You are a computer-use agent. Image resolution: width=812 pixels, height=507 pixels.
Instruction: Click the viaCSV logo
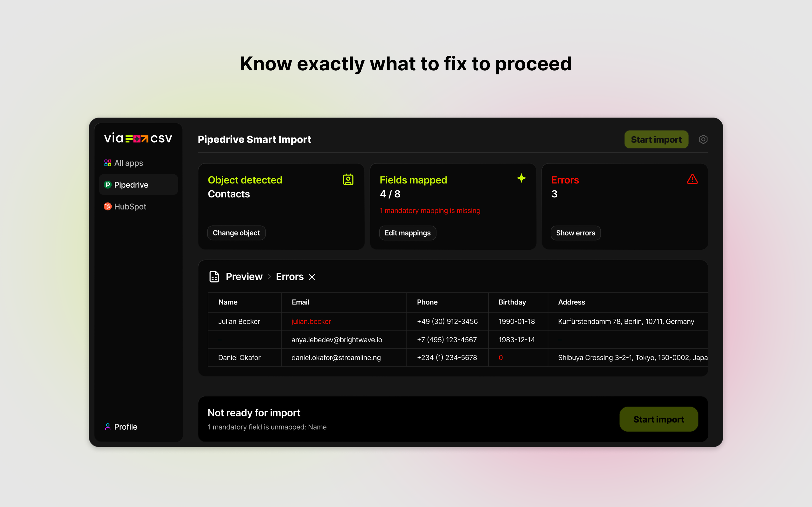(138, 138)
